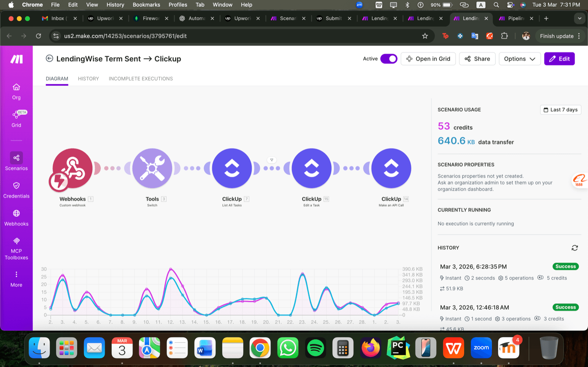Screen dimensions: 588x367
Task: Toggle the scenario Active switch
Action: pyautogui.click(x=388, y=59)
